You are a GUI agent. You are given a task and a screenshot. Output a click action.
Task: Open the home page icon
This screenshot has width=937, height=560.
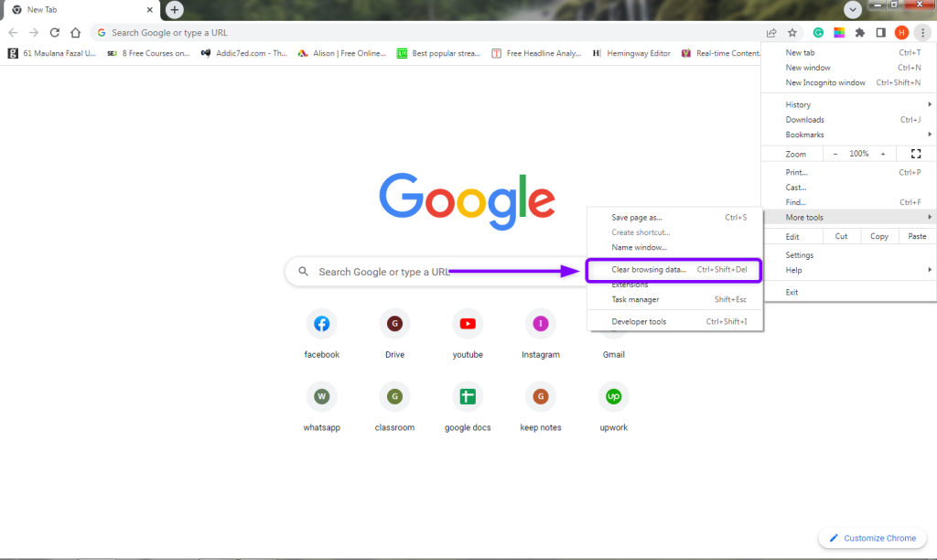click(75, 33)
